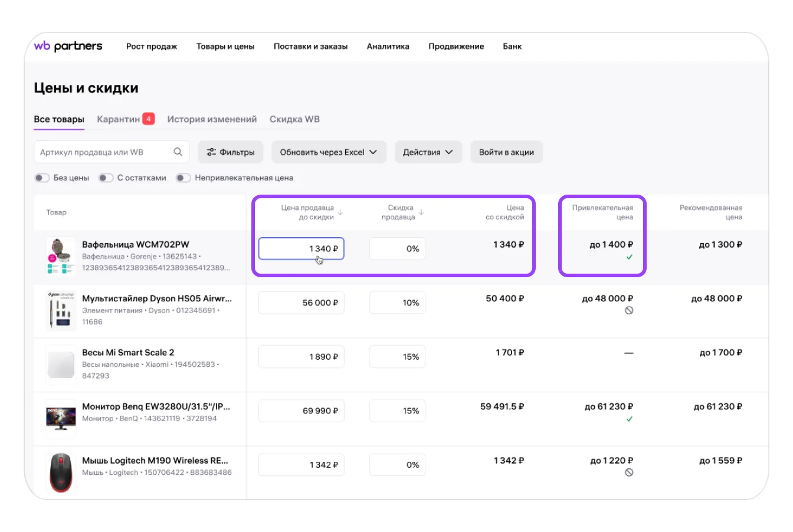The height and width of the screenshot is (532, 793).
Task: Click discount field 15% for Весы Mi Smart Scale
Action: [397, 357]
